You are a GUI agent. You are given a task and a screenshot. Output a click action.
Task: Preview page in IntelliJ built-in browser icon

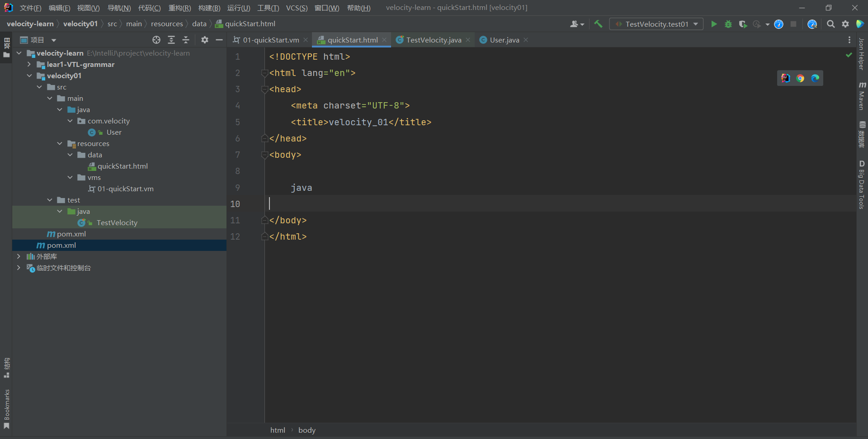tap(786, 78)
